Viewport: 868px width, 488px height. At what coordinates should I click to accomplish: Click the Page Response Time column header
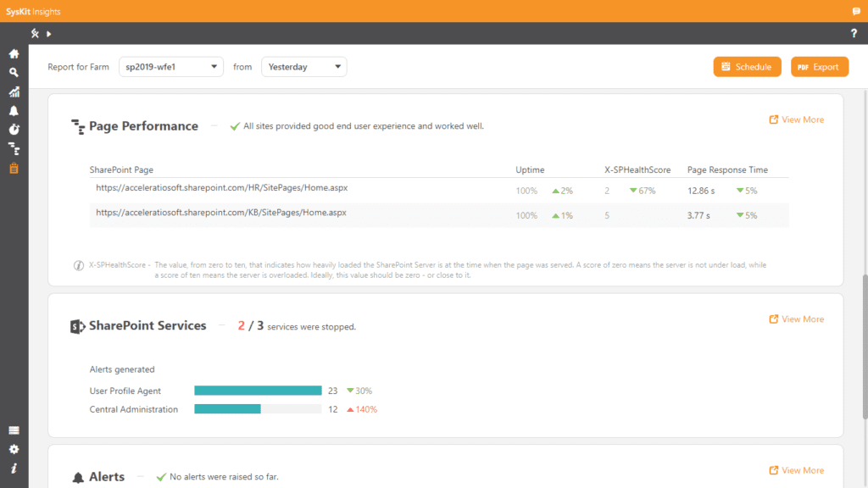tap(727, 169)
